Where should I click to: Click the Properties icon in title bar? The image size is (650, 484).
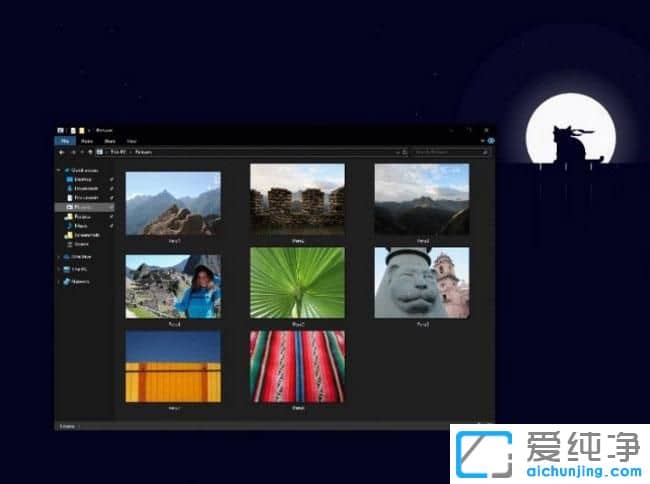tap(73, 131)
